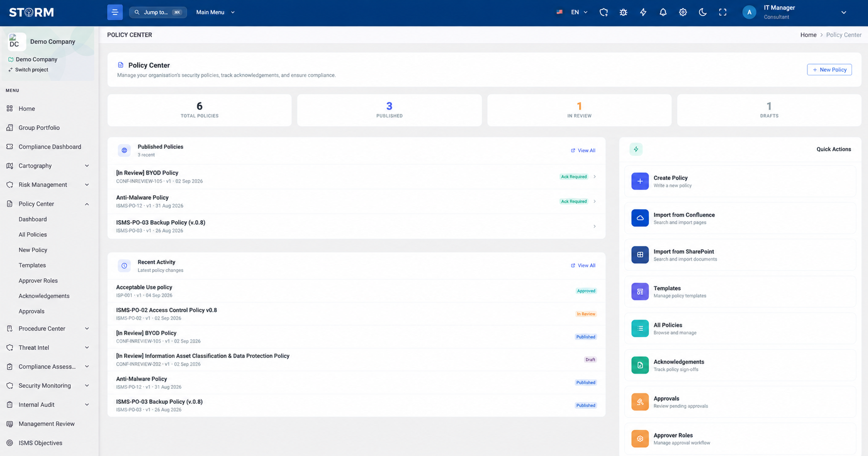Click the Import from SharePoint icon
This screenshot has height=456, width=868.
640,255
